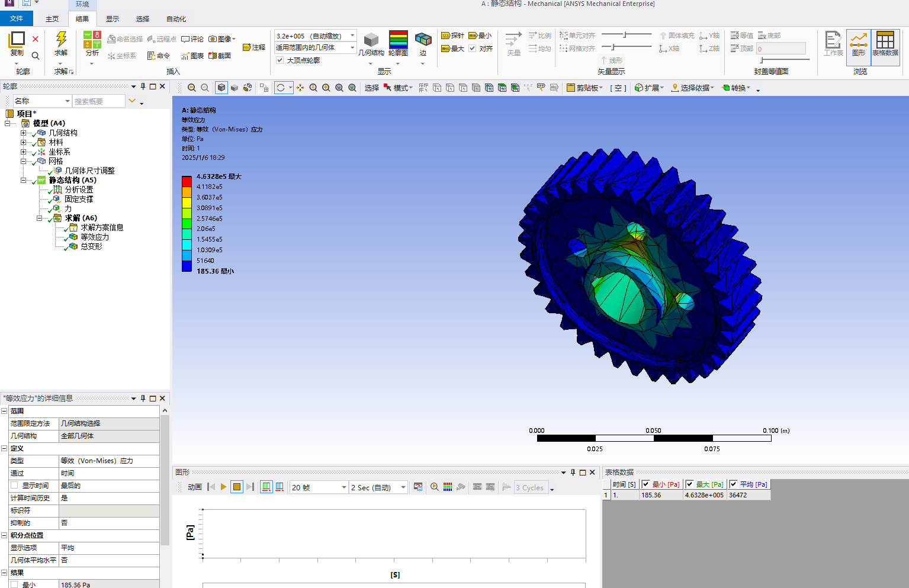This screenshot has width=909, height=588.
Task: Click the 工作表 (Worksheet) icon
Action: (833, 44)
